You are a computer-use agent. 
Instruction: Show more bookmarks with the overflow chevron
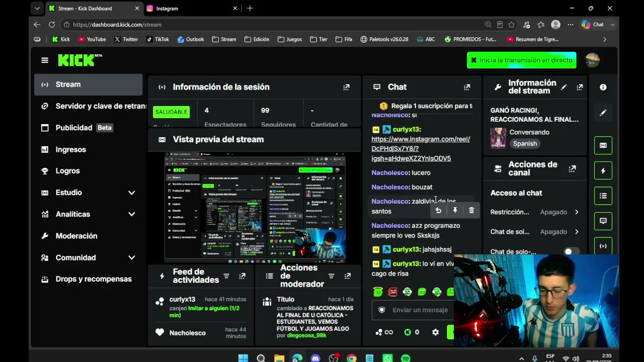pyautogui.click(x=605, y=39)
